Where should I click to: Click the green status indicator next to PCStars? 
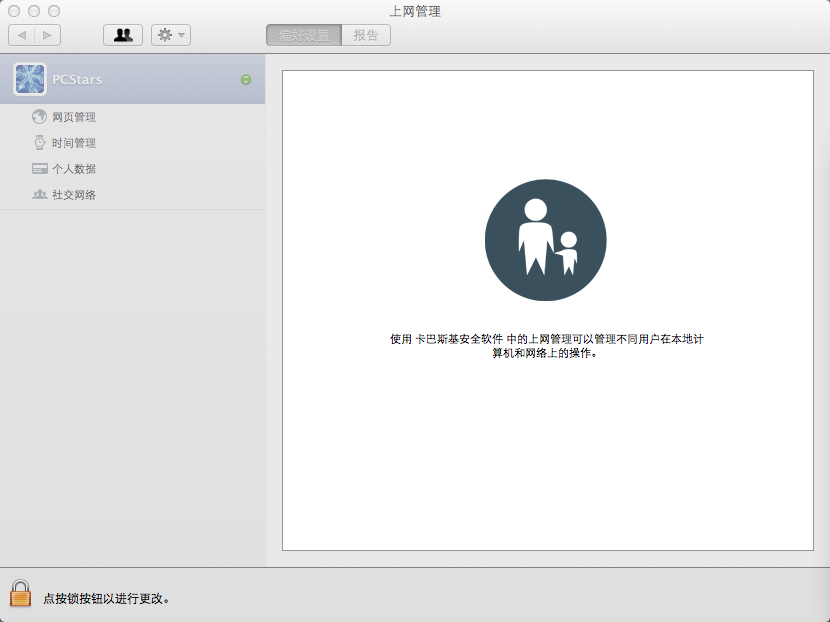pyautogui.click(x=246, y=79)
